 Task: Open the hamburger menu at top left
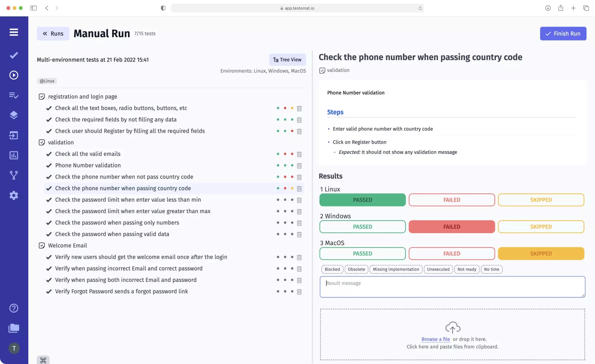[x=14, y=32]
